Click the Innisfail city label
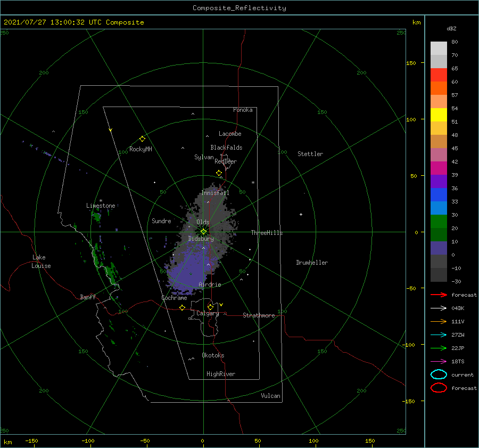This screenshot has height=448, width=479. (215, 193)
